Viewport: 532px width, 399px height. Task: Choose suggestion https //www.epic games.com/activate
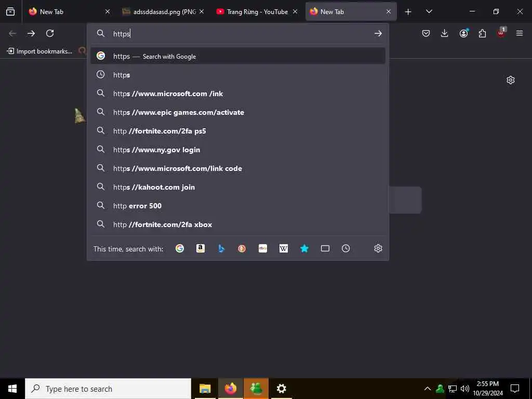click(237, 112)
